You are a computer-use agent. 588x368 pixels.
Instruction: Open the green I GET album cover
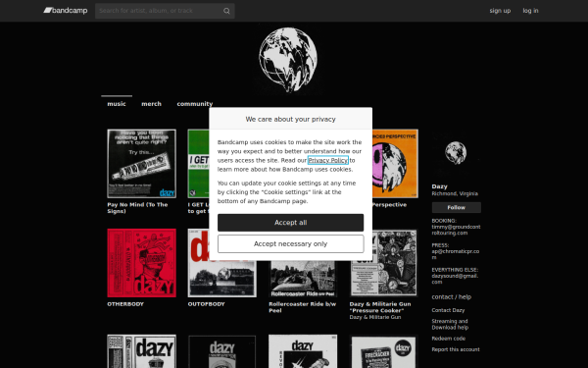[x=198, y=163]
